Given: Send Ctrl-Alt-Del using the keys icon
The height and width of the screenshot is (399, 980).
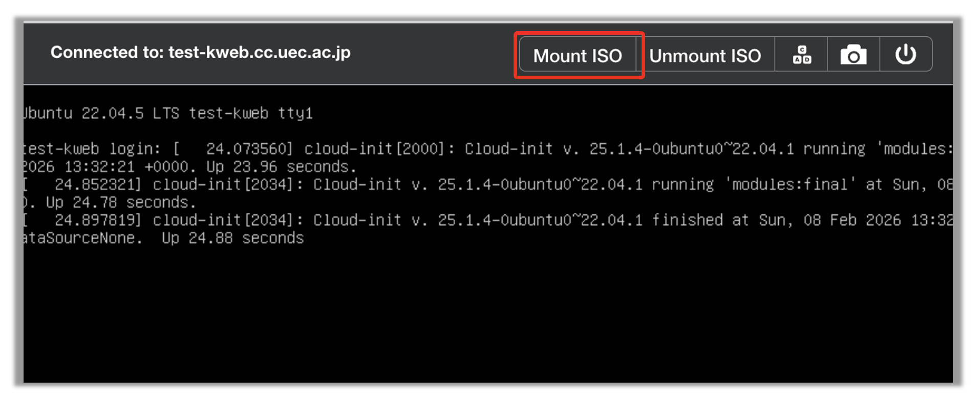Looking at the screenshot, I should [801, 55].
